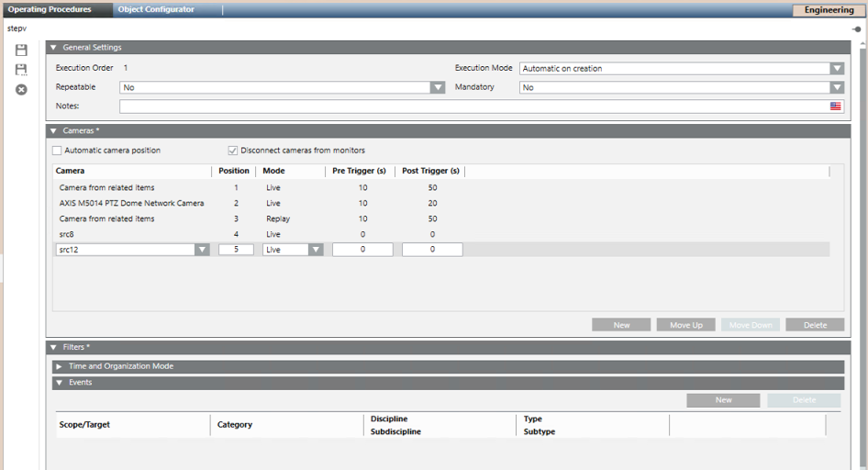The width and height of the screenshot is (868, 470).
Task: Collapse the General Settings section
Action: pyautogui.click(x=54, y=48)
